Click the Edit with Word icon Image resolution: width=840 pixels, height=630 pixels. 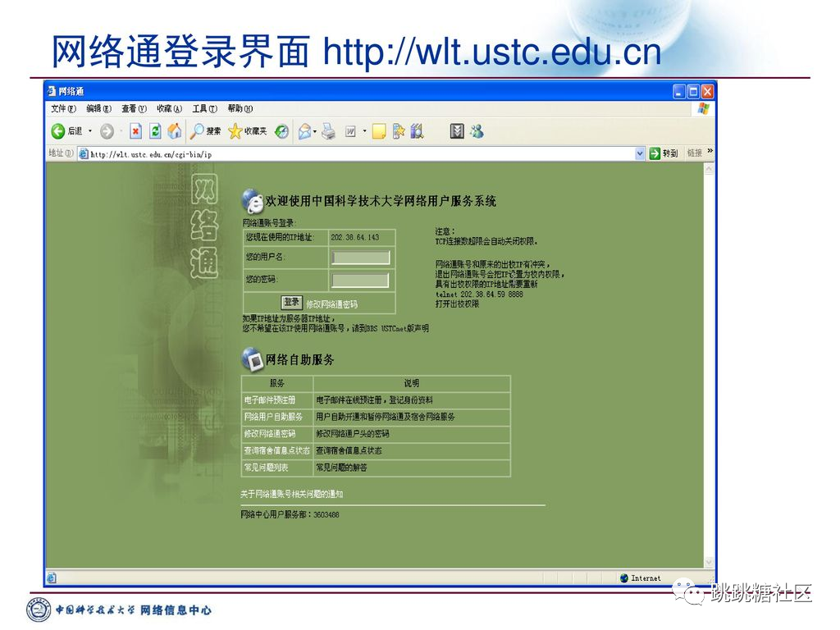click(350, 131)
